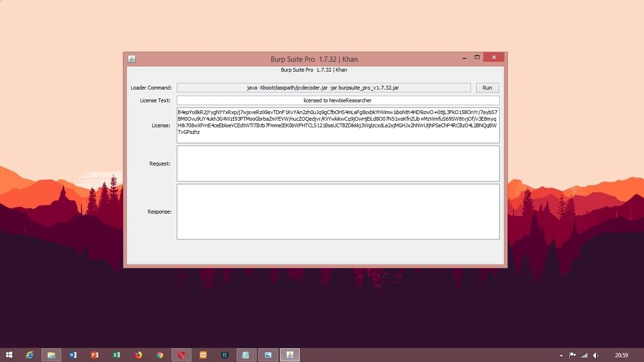
Task: Open the volume speaker tray icon
Action: (596, 355)
